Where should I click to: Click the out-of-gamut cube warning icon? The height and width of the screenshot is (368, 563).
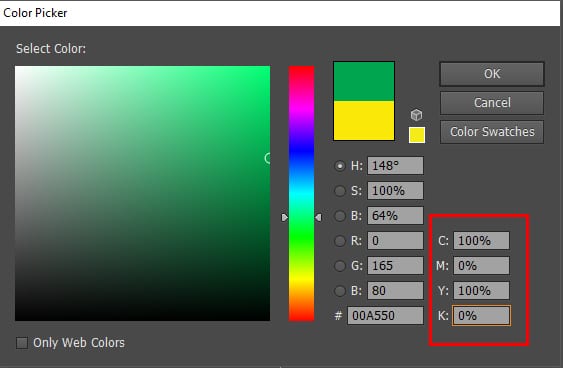point(417,115)
